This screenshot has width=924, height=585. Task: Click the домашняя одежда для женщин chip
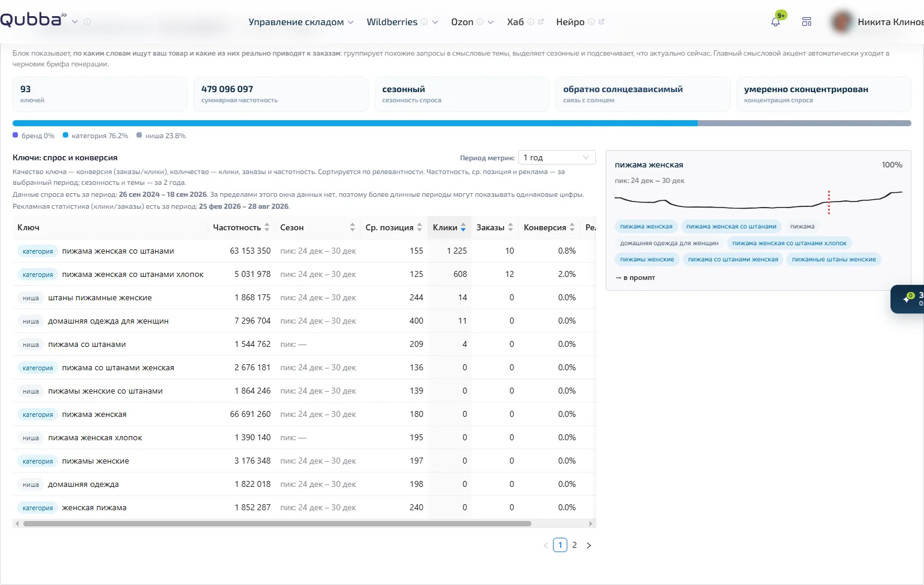(669, 243)
